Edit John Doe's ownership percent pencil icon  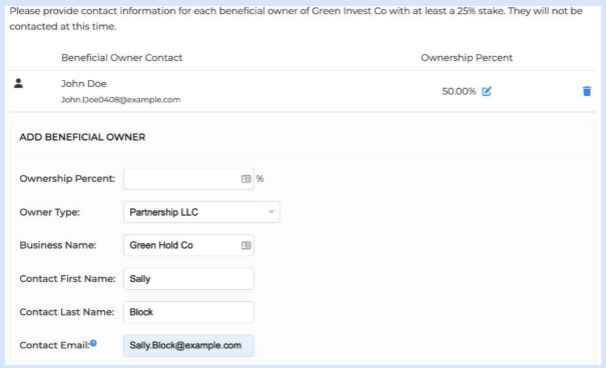click(x=487, y=91)
